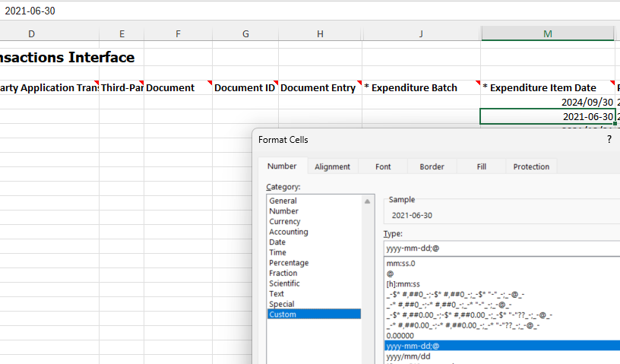Select column H header
Screen dimensions: 620x364
tap(321, 33)
